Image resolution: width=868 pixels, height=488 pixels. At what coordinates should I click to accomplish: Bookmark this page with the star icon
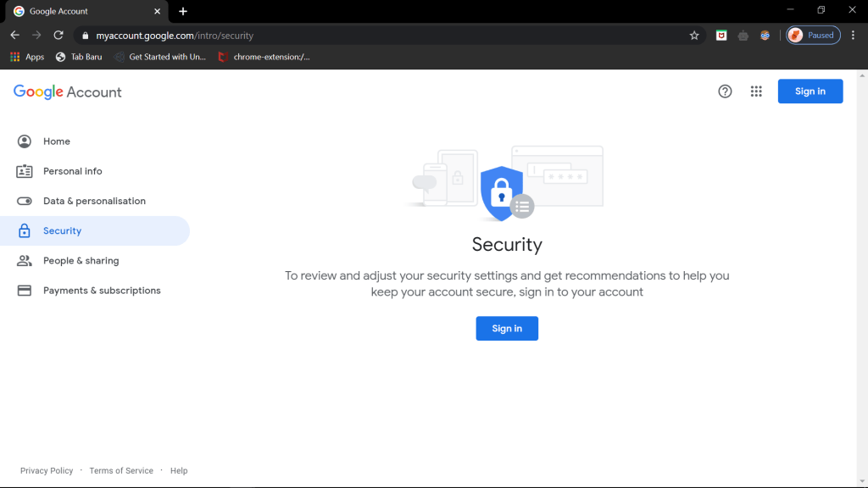(x=694, y=36)
